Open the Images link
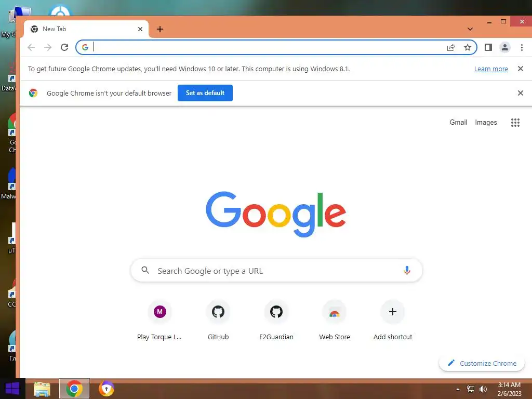Viewport: 532px width, 399px height. pos(486,122)
